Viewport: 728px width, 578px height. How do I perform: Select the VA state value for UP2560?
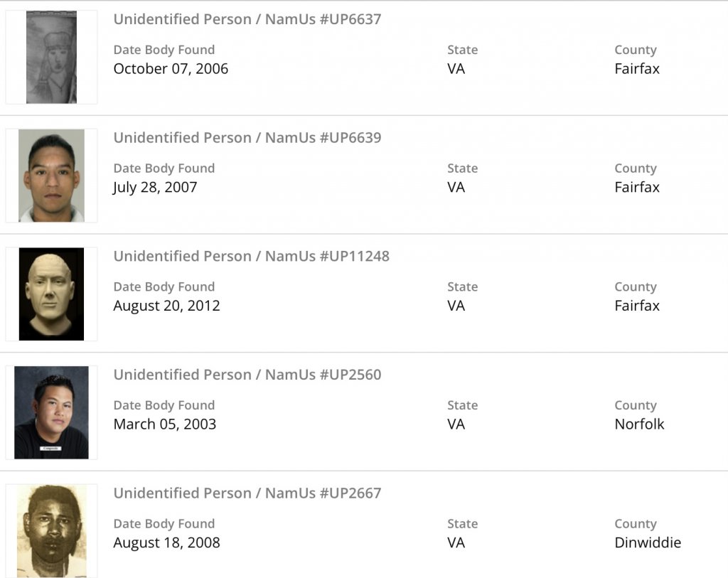(456, 424)
